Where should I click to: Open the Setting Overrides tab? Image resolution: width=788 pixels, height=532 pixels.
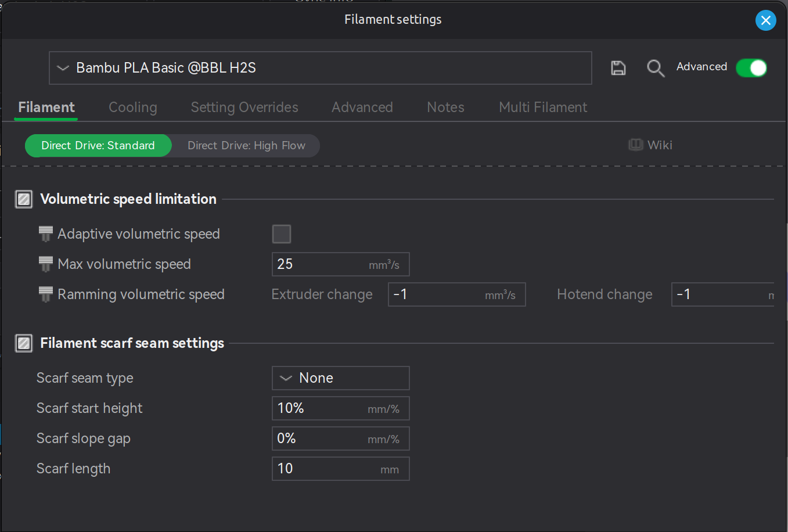(244, 107)
